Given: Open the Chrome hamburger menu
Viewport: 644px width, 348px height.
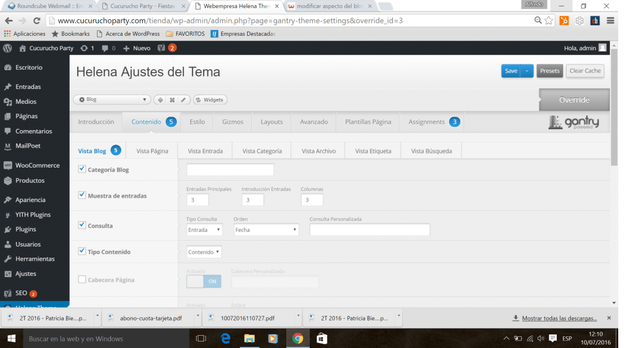Looking at the screenshot, I should pyautogui.click(x=610, y=21).
